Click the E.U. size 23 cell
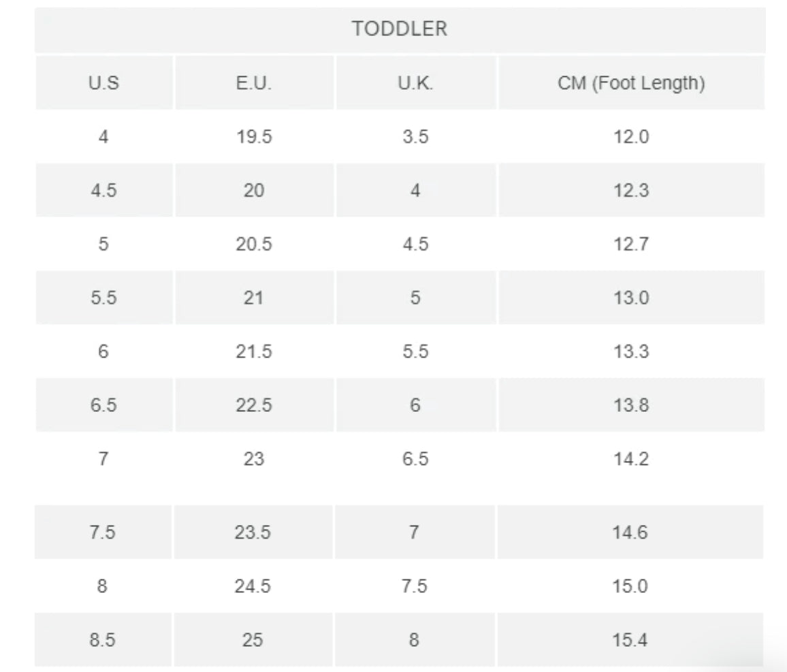Image resolution: width=787 pixels, height=672 pixels. pos(253,459)
